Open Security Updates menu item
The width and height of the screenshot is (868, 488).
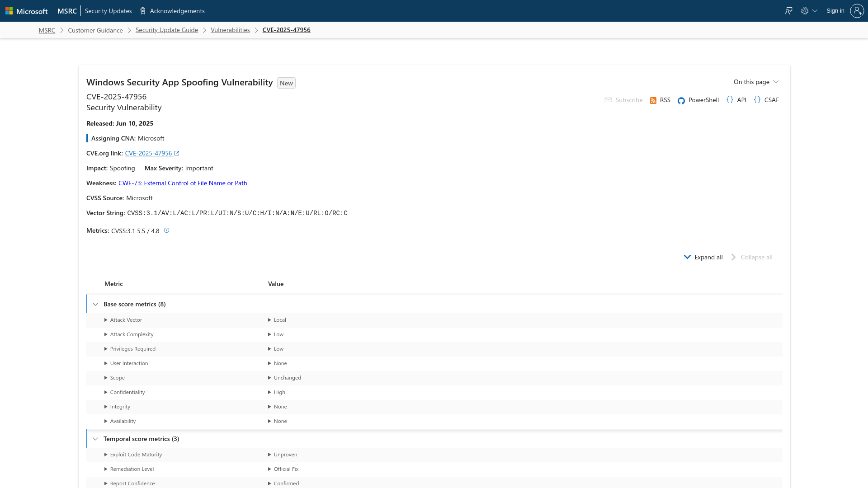click(108, 11)
